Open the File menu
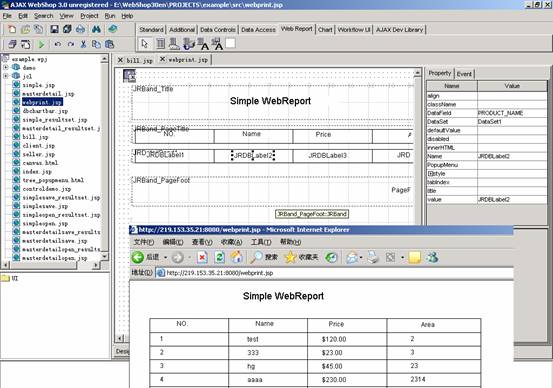This screenshot has width=553, height=388. (x=7, y=16)
